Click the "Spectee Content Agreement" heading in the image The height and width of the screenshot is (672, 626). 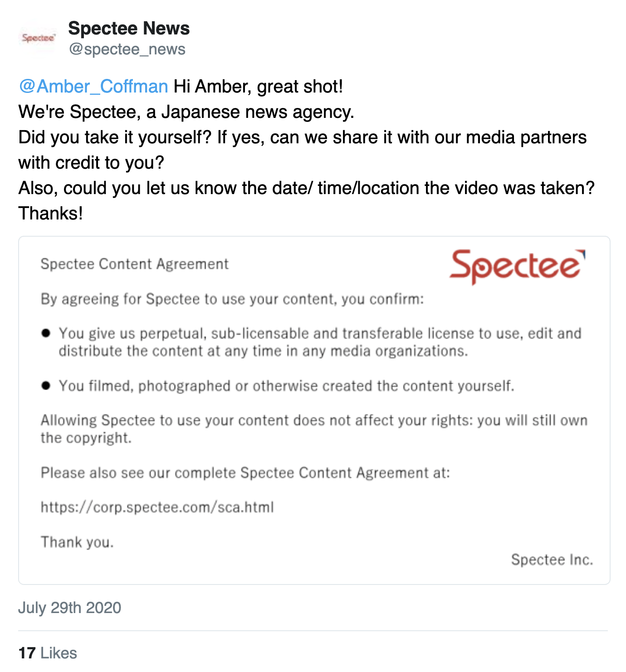134,264
